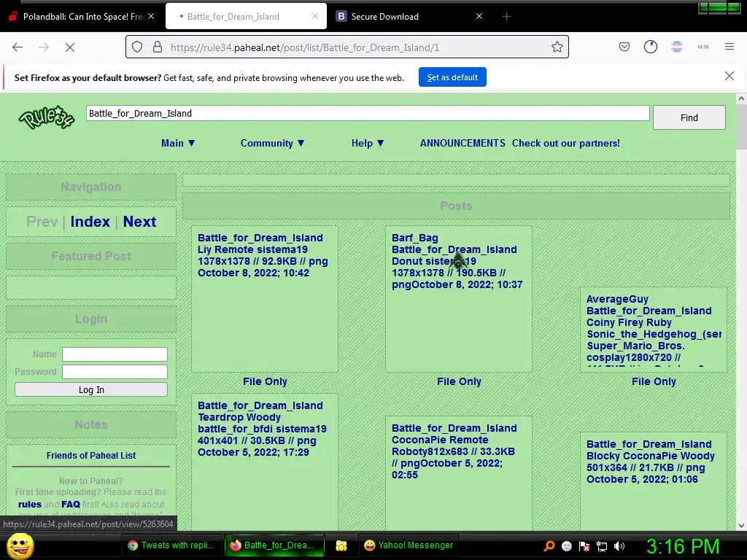Click the Name login input field

pyautogui.click(x=115, y=354)
